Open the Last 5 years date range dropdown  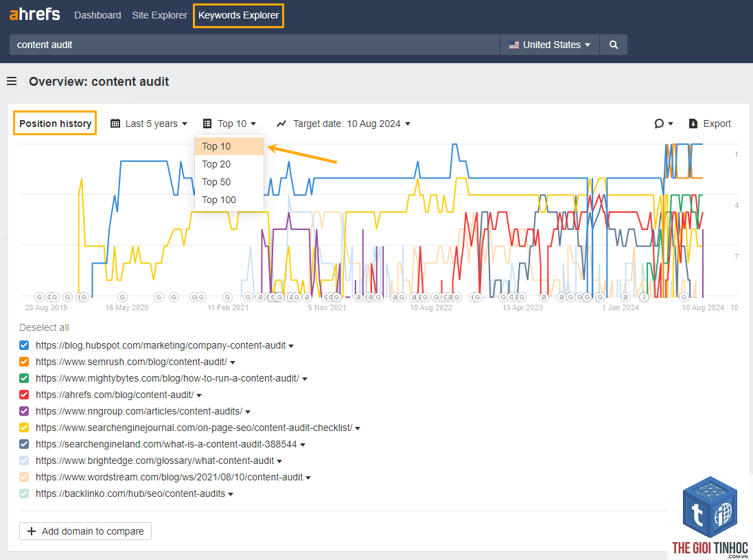click(149, 124)
